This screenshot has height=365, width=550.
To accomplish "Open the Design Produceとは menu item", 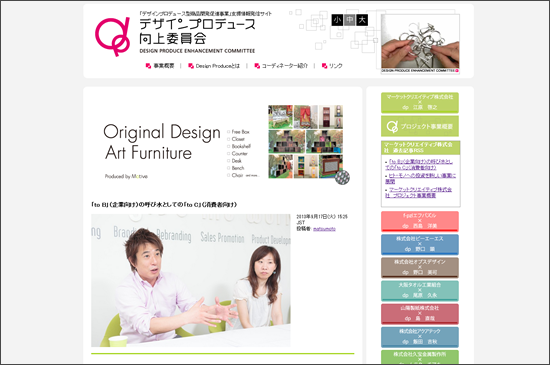I will tap(214, 66).
